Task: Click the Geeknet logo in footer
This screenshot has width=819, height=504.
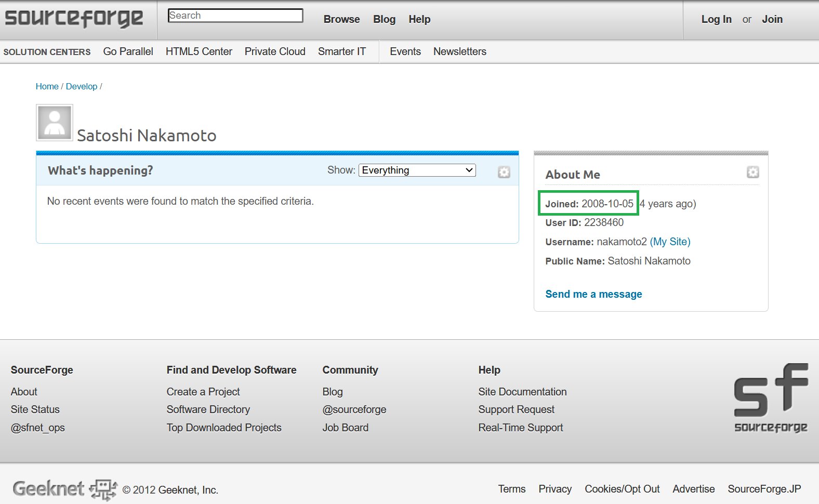Action: (65, 489)
